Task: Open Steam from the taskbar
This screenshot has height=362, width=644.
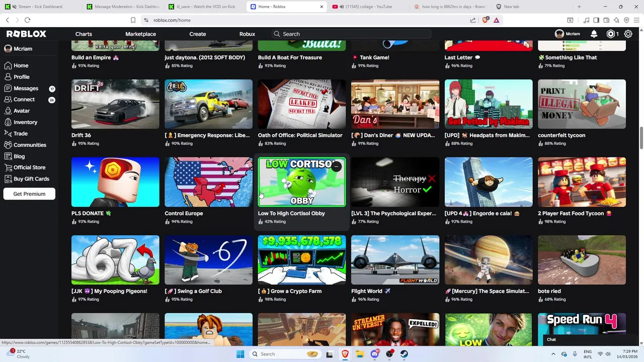Action: tap(405, 354)
